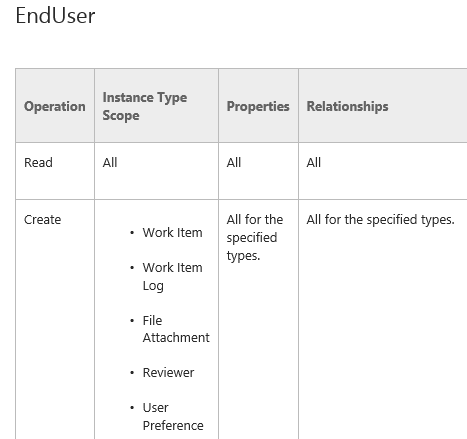Click All in Read's Relationships cell

point(314,163)
